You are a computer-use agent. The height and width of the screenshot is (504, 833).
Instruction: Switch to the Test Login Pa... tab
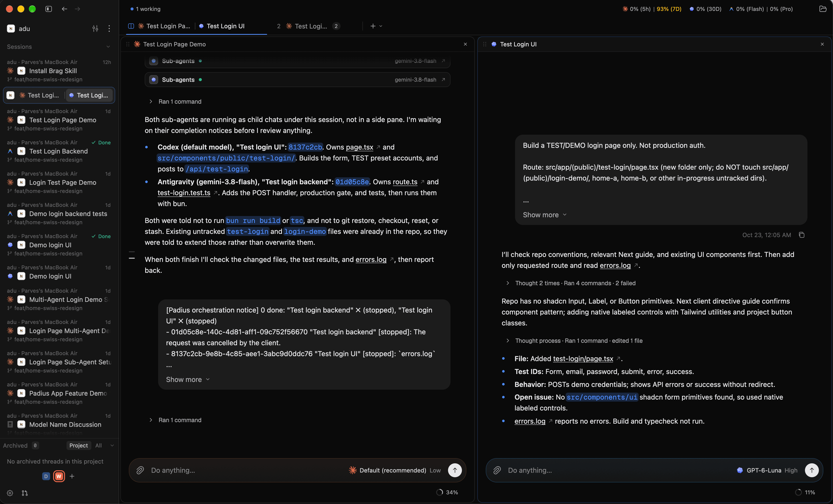click(x=164, y=26)
